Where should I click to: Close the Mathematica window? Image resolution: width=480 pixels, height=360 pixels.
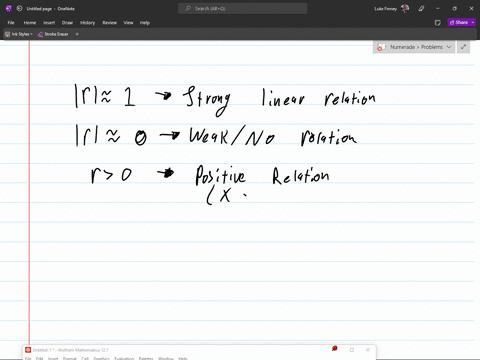(x=368, y=350)
